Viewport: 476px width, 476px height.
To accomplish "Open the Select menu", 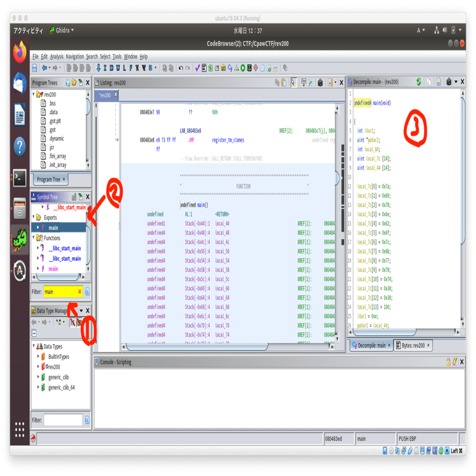I will pyautogui.click(x=105, y=57).
